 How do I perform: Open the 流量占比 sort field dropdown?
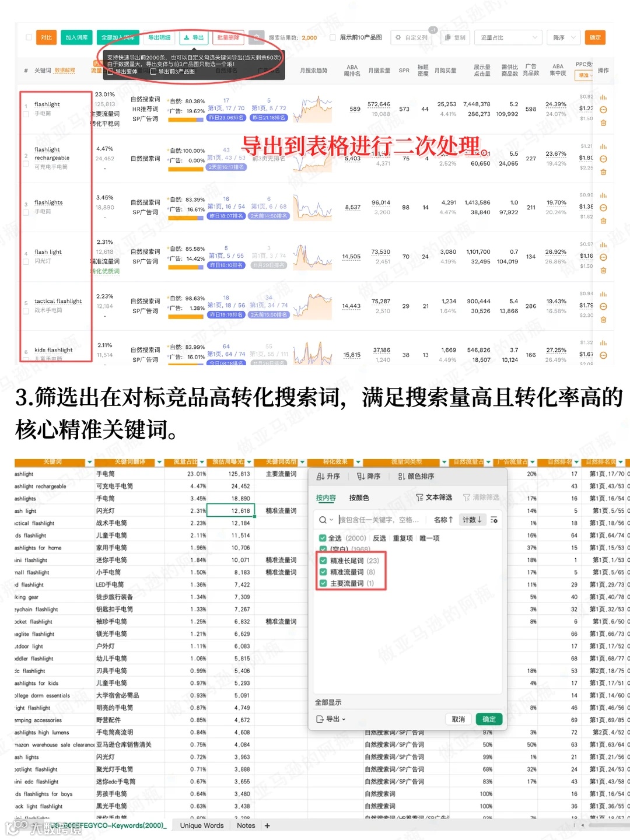[509, 37]
